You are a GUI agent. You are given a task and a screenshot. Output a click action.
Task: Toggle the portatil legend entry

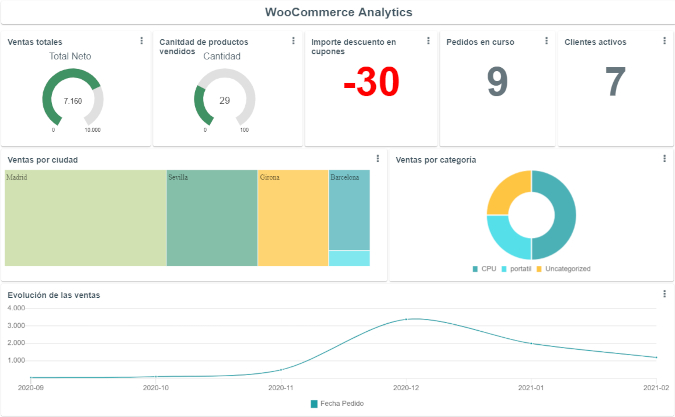[517, 269]
